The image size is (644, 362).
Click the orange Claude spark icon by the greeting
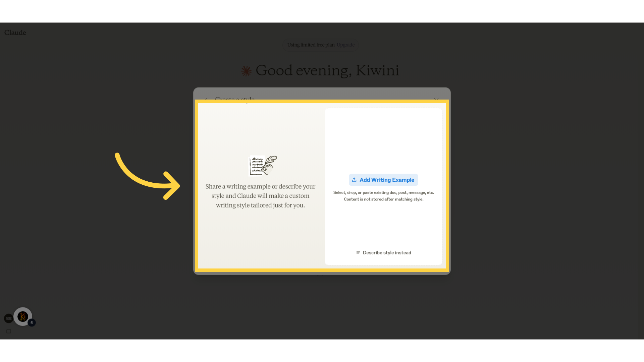[246, 71]
